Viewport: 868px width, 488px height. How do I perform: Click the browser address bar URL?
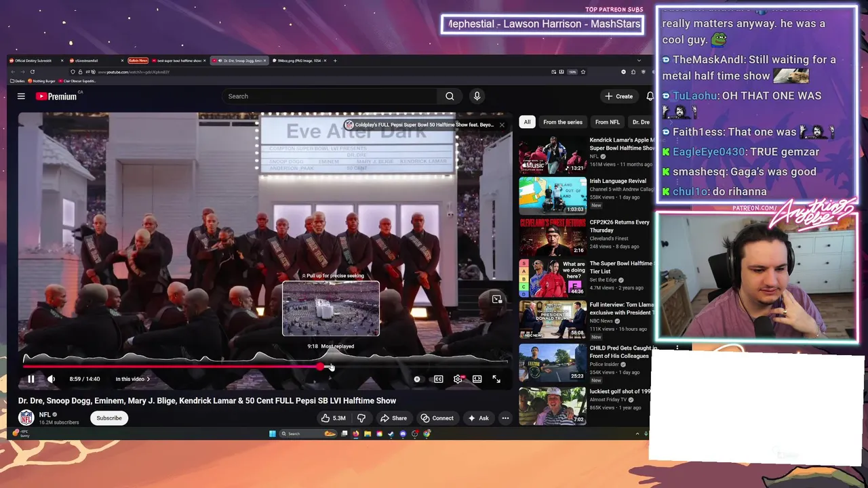click(133, 72)
